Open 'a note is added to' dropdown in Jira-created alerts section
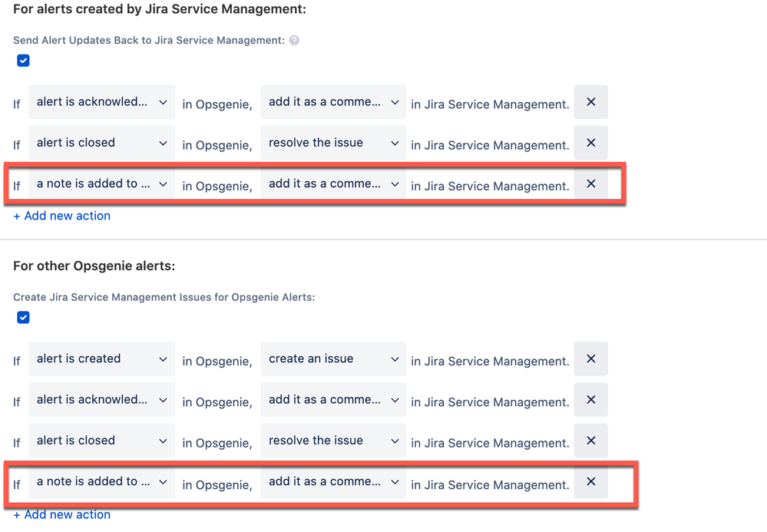The height and width of the screenshot is (532, 767). (x=102, y=183)
